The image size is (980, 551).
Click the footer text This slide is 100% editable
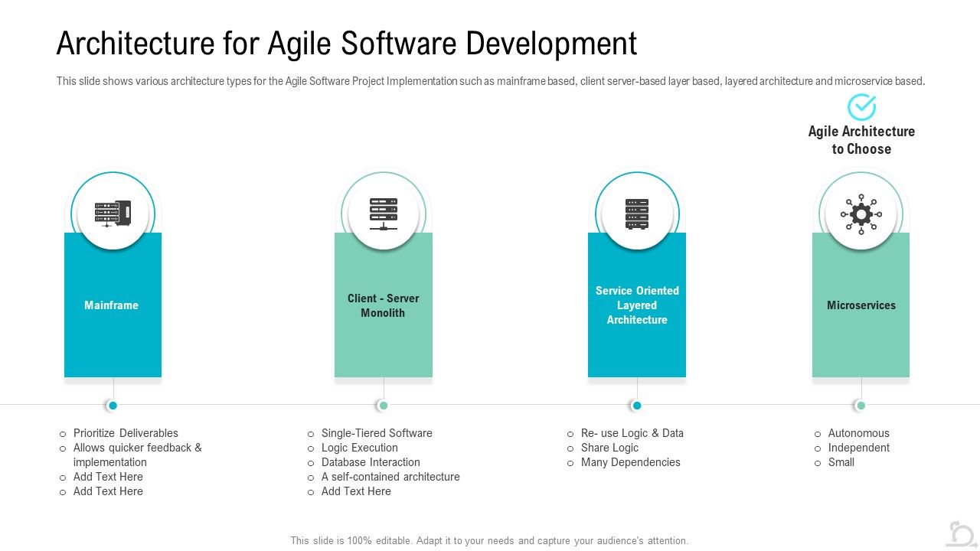(490, 540)
